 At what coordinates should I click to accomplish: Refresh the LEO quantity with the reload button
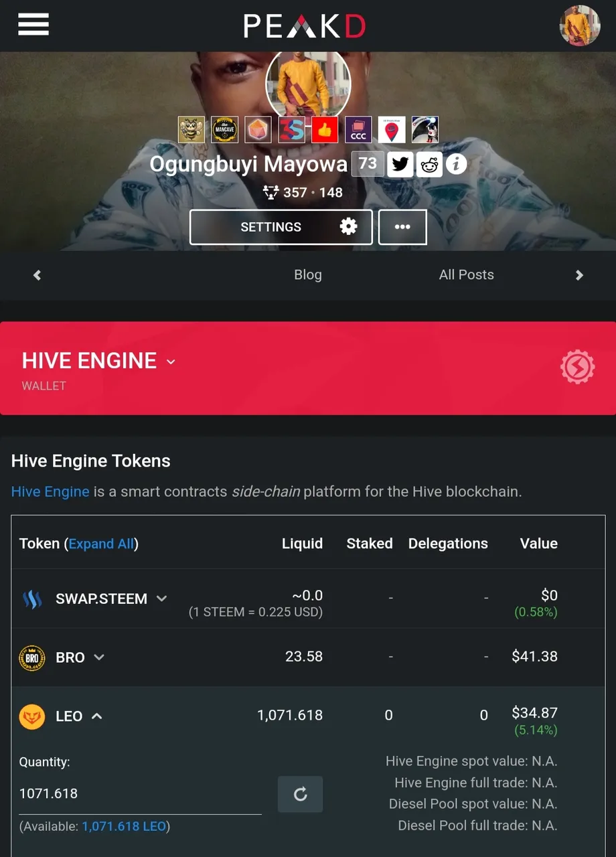(300, 794)
